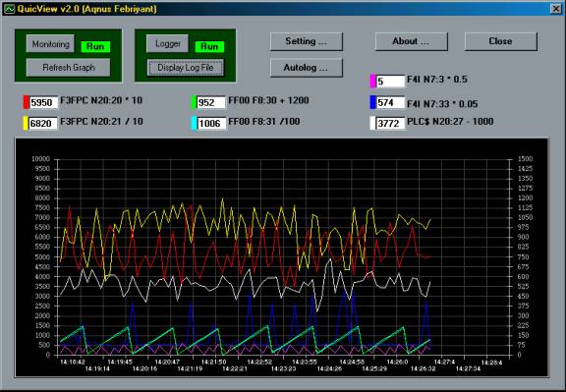Viewport: 566px width, 392px height.
Task: Open the About ... dialog
Action: coord(411,41)
